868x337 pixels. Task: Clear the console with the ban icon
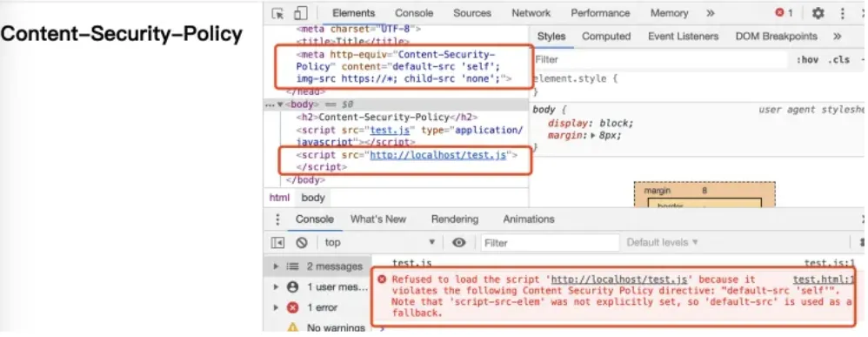(x=301, y=242)
